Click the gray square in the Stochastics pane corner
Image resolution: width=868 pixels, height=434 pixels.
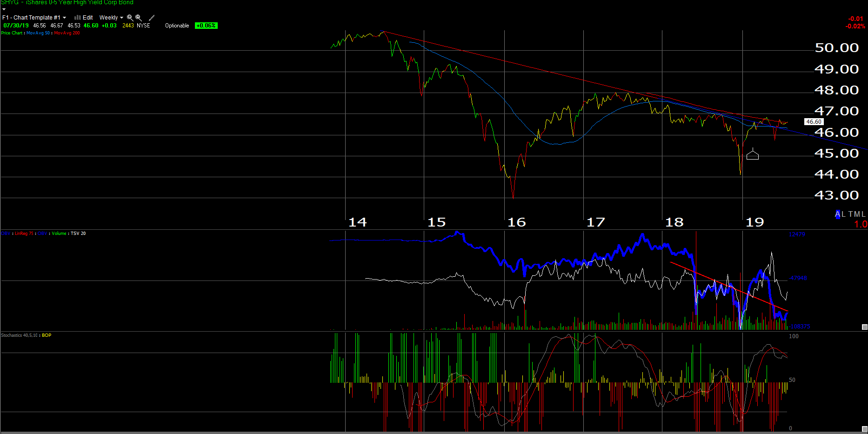[865, 429]
